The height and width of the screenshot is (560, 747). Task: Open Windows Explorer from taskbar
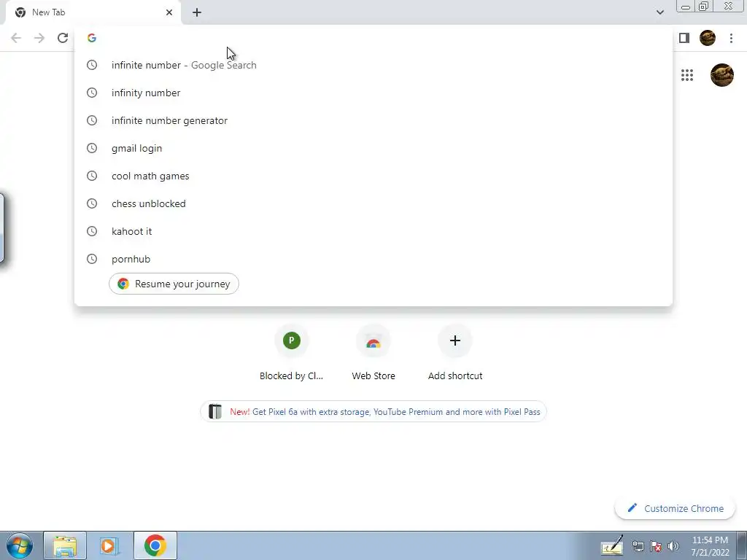click(x=65, y=545)
